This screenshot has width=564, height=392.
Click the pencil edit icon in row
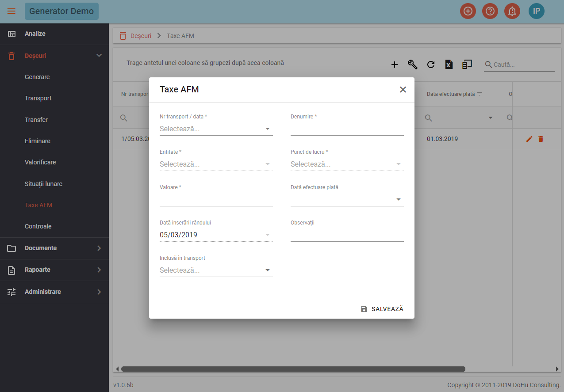click(529, 139)
